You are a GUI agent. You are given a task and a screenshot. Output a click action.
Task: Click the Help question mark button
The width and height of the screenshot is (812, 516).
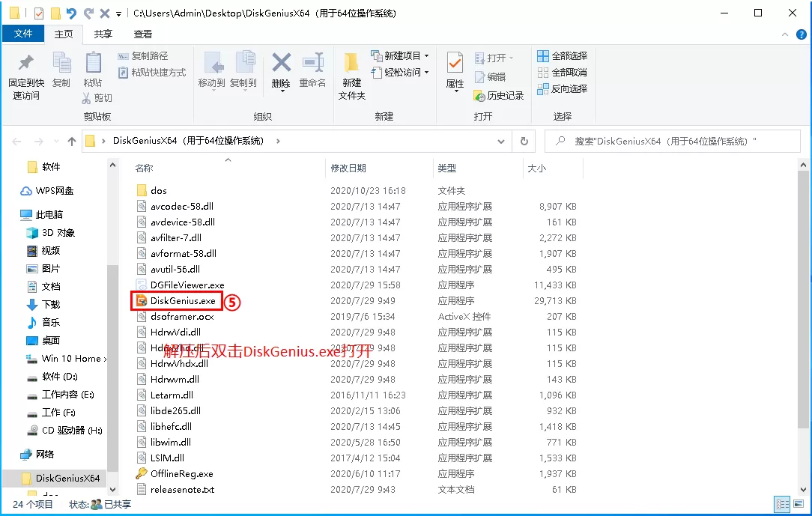(x=803, y=34)
